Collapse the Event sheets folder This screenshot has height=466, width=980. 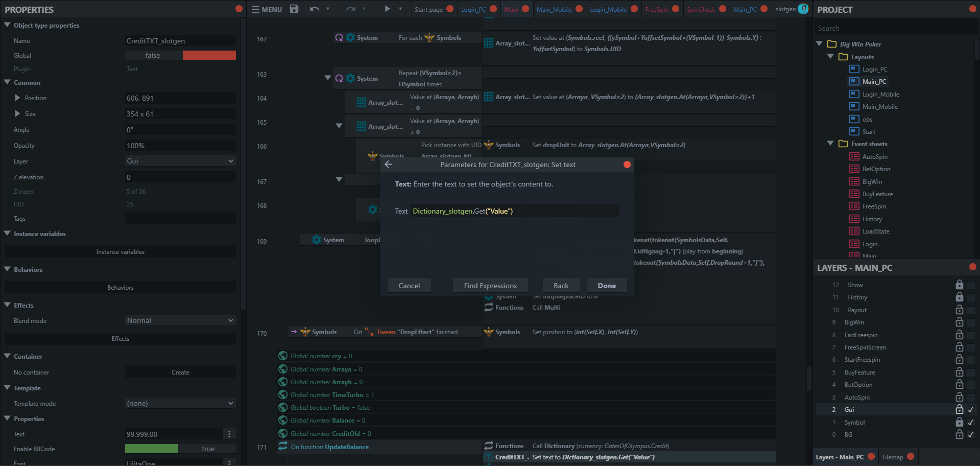pos(830,144)
